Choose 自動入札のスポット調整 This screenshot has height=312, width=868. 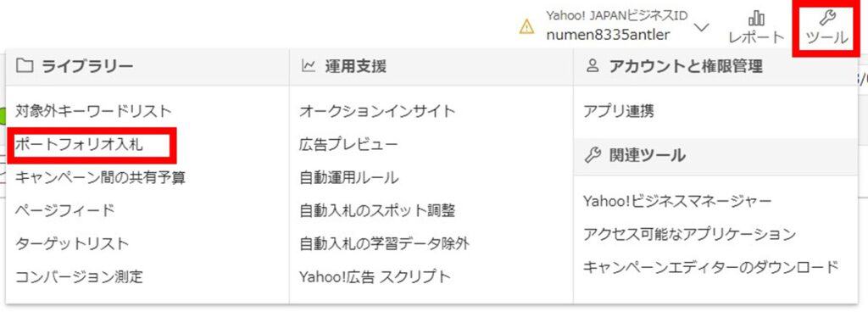377,210
